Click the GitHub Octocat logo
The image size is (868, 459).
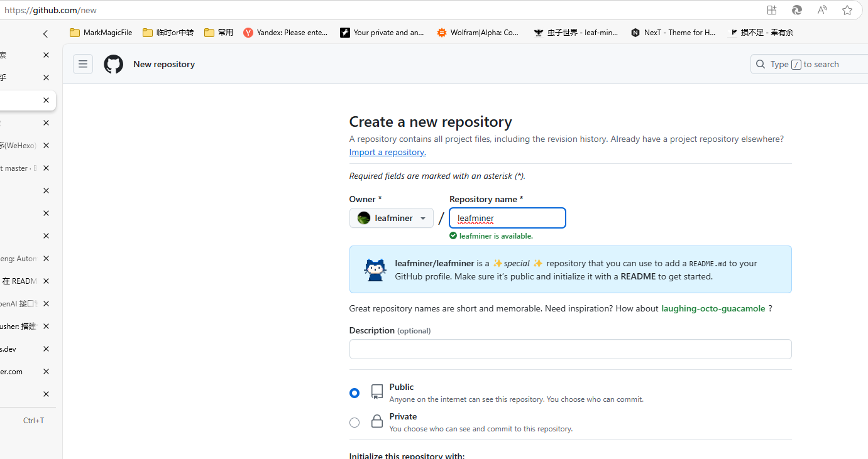click(113, 64)
